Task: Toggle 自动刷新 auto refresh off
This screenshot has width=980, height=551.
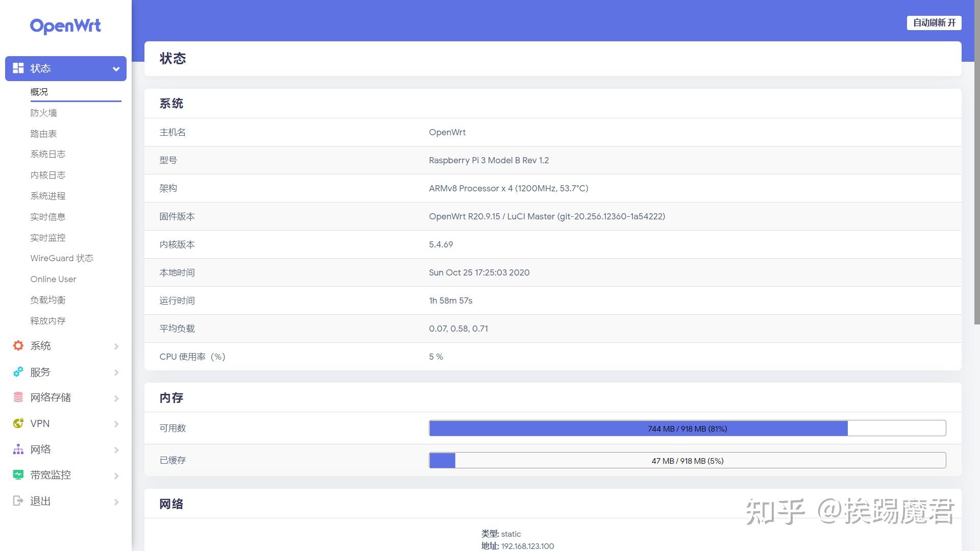Action: [934, 23]
